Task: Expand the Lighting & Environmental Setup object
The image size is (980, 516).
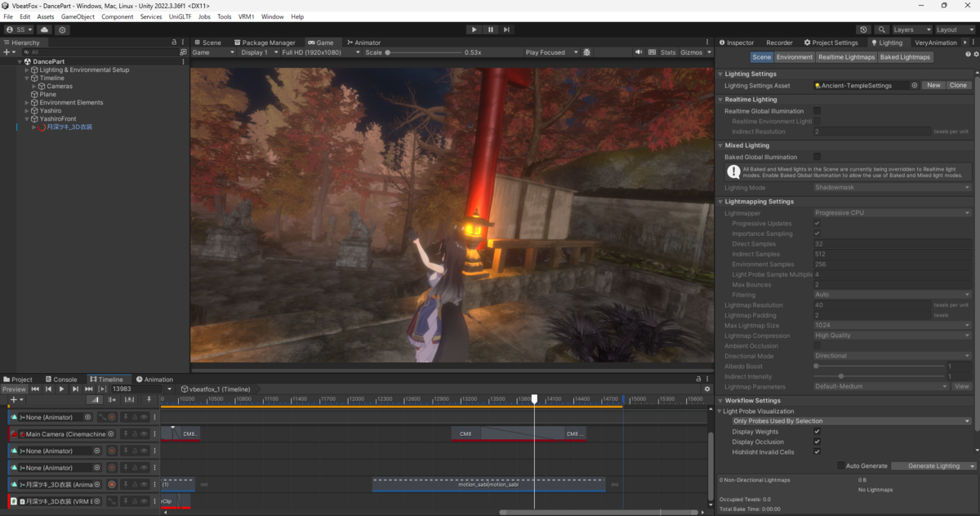Action: [x=27, y=70]
